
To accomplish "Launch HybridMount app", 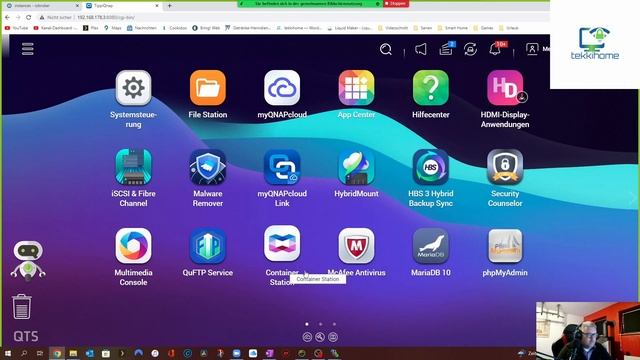I will pos(356,167).
